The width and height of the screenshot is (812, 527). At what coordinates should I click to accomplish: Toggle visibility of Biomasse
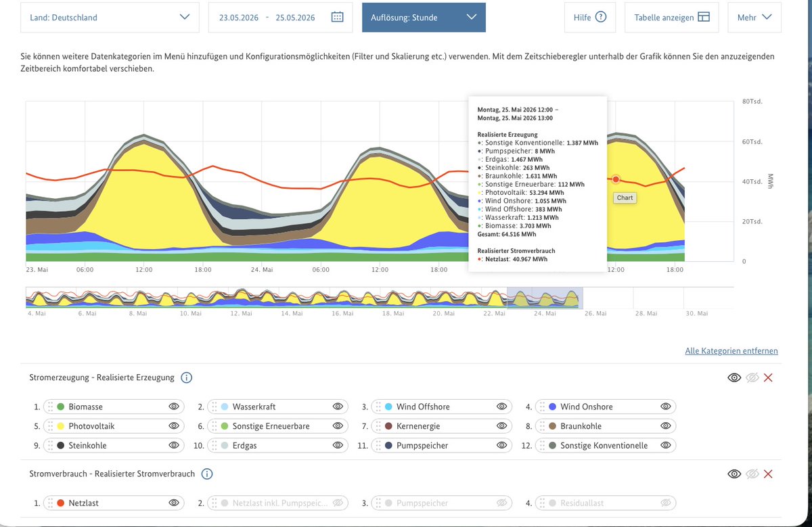click(174, 407)
